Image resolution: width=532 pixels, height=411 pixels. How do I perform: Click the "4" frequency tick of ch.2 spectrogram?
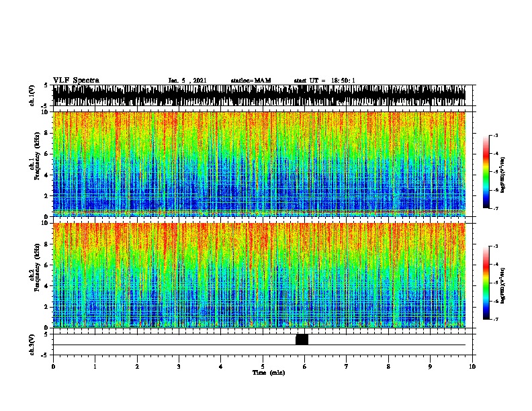[x=47, y=286]
